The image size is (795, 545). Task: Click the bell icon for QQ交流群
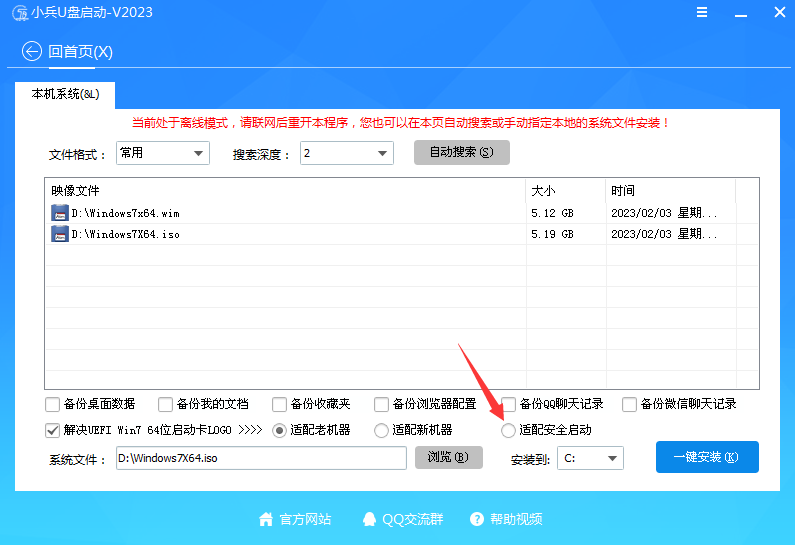pos(369,519)
